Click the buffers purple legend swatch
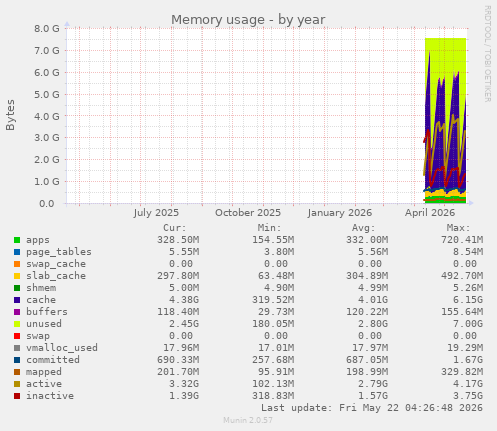This screenshot has width=497, height=431. (17, 312)
